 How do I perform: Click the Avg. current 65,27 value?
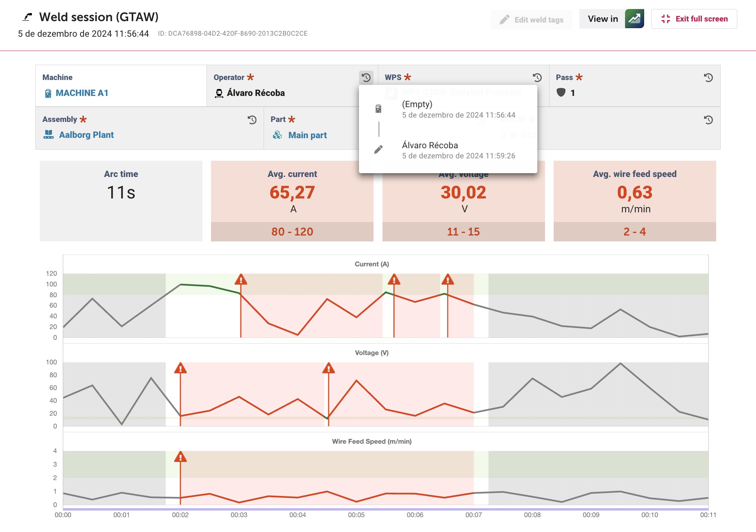292,192
